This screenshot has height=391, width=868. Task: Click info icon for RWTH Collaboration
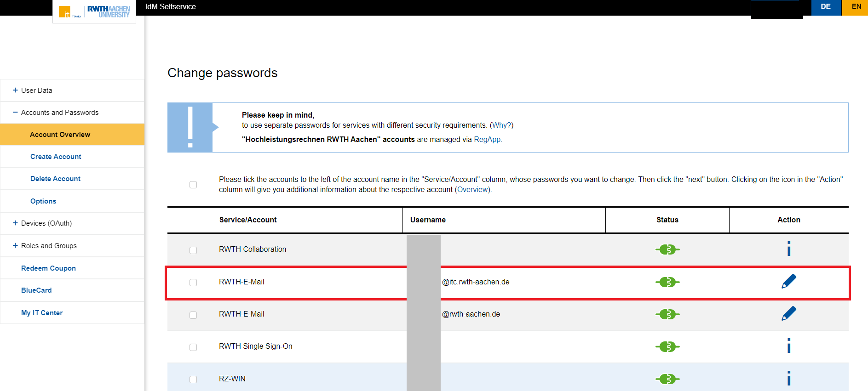(788, 249)
